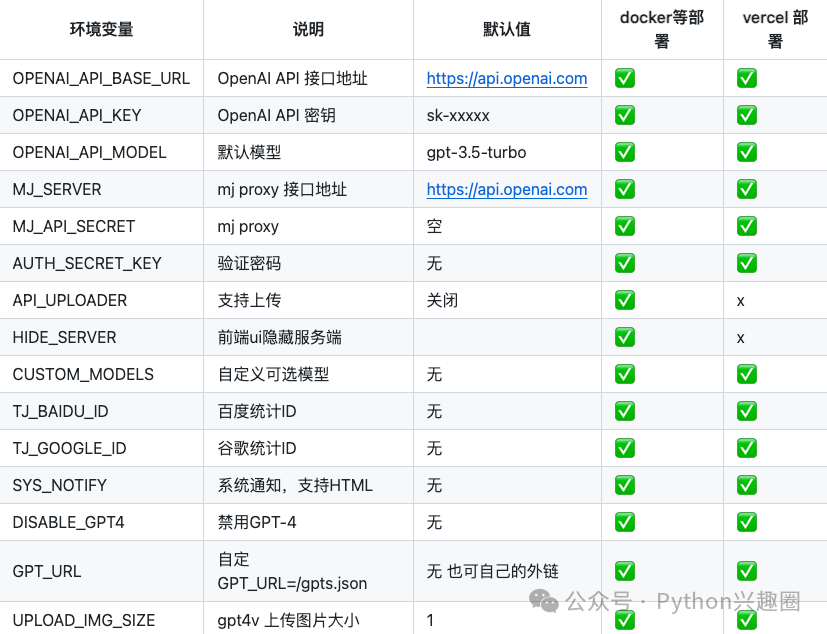Screen dimensions: 827x634
Task: Click the megaphone icon in the Python兴趣圈 watermark
Action: [x=544, y=601]
